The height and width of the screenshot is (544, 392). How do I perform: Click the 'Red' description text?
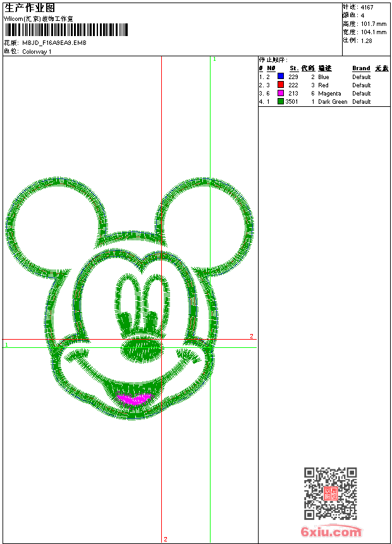tap(323, 85)
